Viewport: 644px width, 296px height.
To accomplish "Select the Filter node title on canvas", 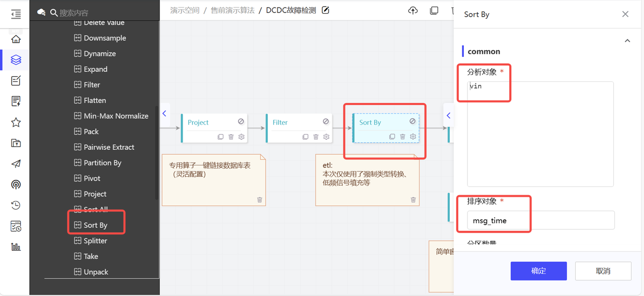I will (x=280, y=122).
